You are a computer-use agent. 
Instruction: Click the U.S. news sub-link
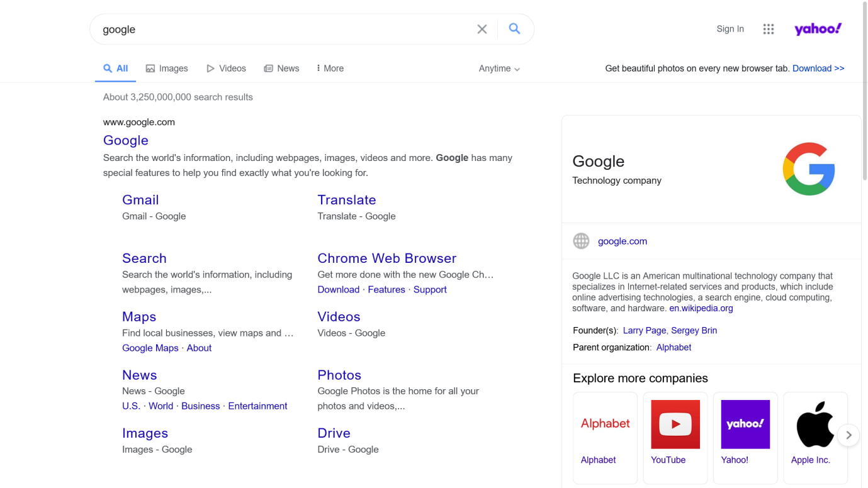[132, 406]
